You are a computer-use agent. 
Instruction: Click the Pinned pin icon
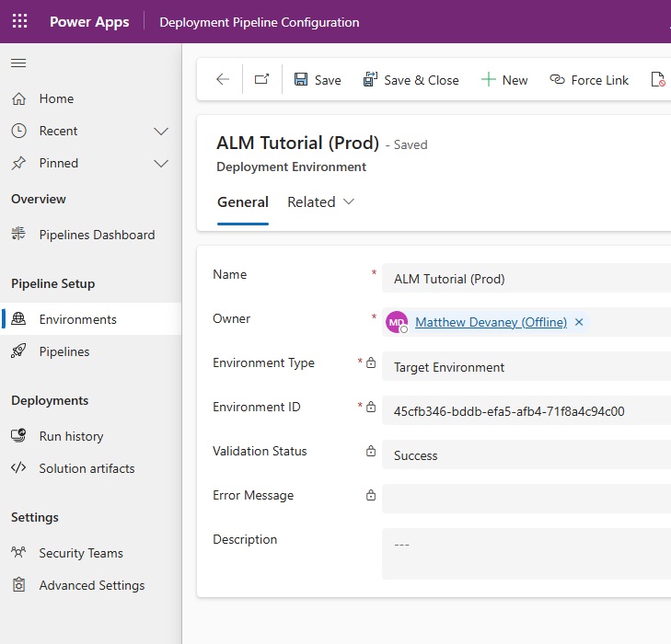tap(18, 163)
